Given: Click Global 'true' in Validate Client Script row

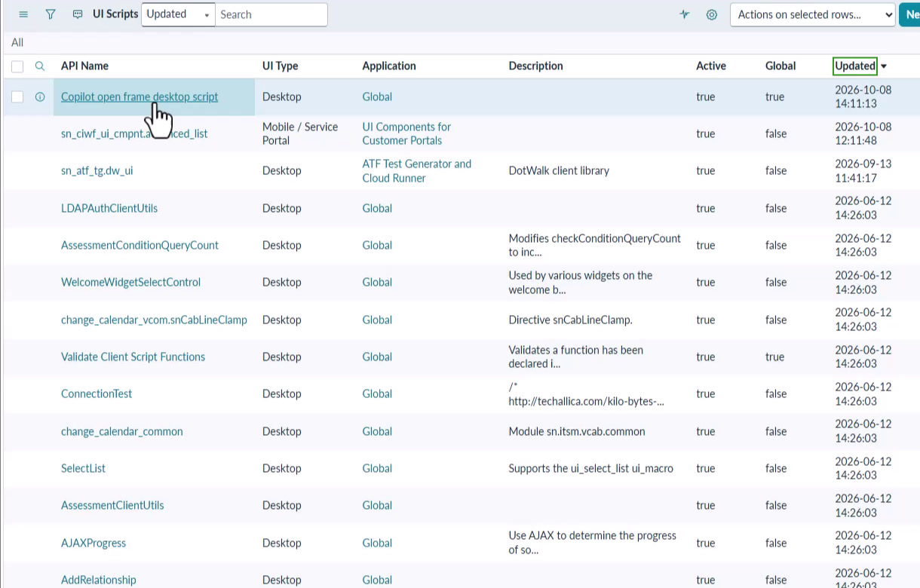Looking at the screenshot, I should pyautogui.click(x=774, y=357).
